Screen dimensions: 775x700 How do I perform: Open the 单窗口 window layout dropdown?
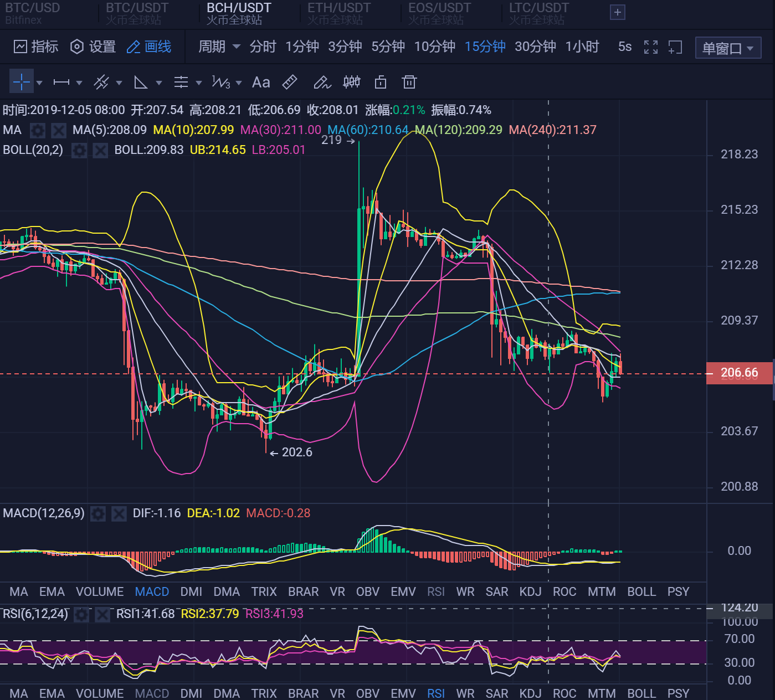point(728,48)
